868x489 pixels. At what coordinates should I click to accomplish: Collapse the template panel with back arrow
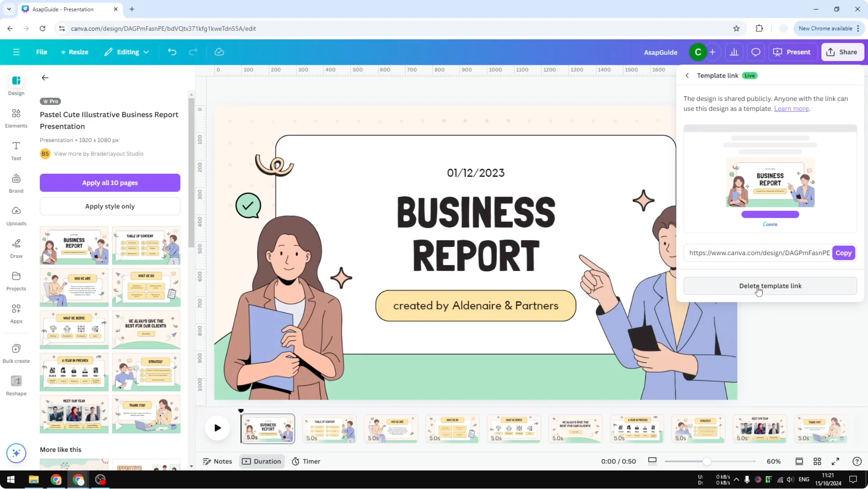point(45,78)
